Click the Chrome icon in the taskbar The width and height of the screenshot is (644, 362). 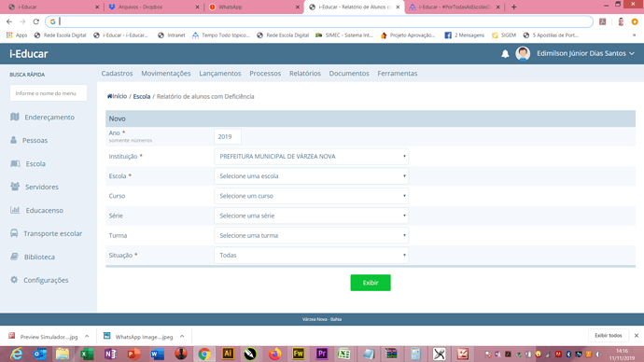point(204,354)
